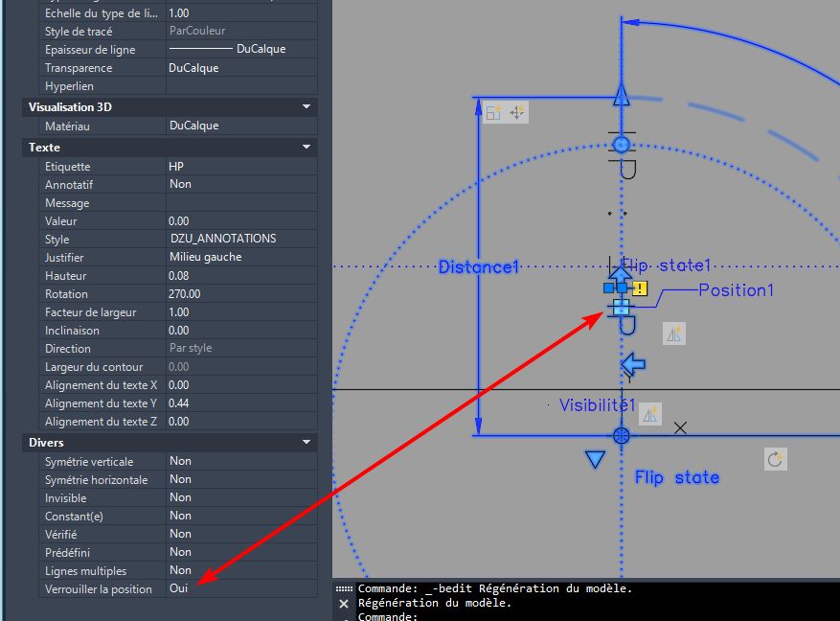Click the Style de tracé ParCouleur value
The height and width of the screenshot is (621, 840).
241,31
